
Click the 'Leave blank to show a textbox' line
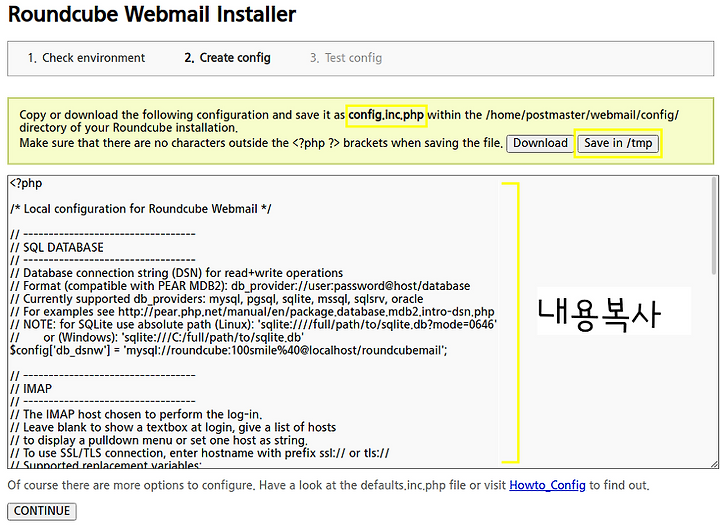[x=173, y=427]
